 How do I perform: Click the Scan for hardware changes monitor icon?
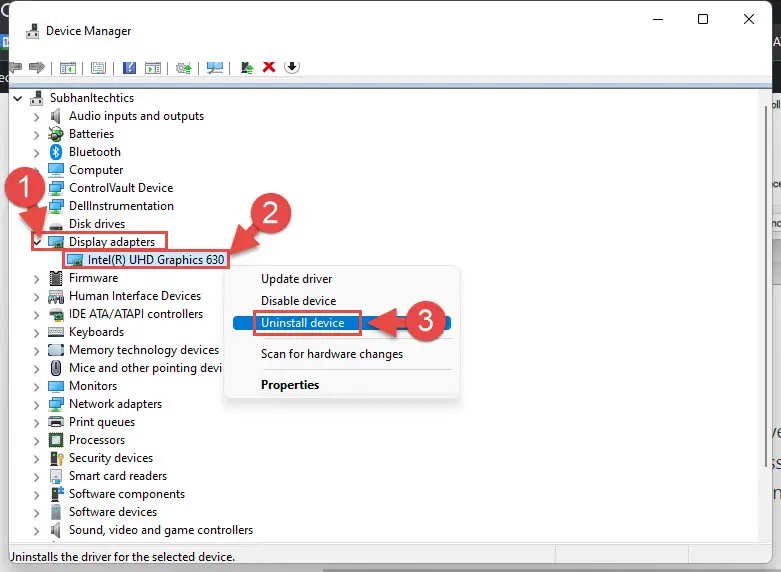215,67
